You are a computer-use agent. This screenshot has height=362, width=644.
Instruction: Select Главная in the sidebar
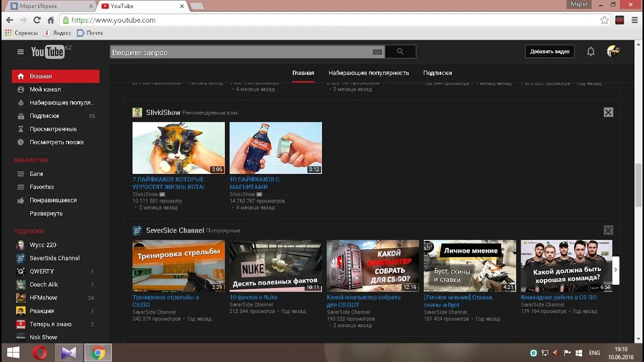[55, 76]
